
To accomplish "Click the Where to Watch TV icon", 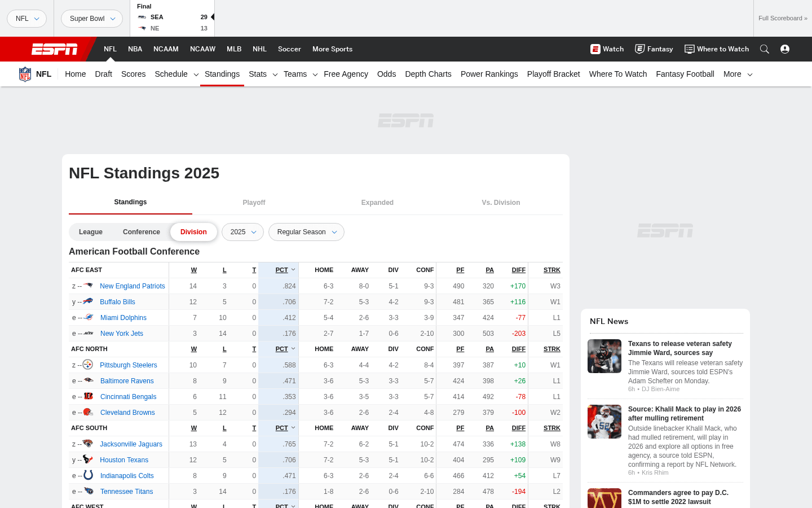I will click(689, 49).
